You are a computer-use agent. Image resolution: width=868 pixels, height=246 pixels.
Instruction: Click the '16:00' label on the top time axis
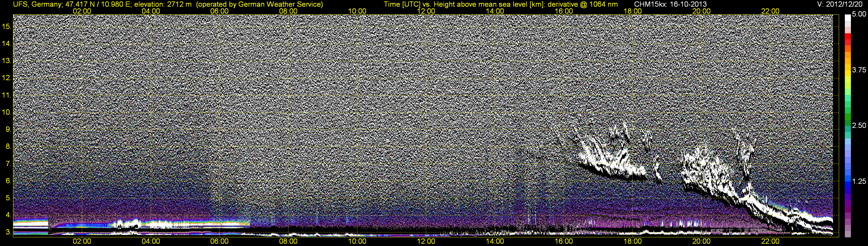click(x=564, y=11)
